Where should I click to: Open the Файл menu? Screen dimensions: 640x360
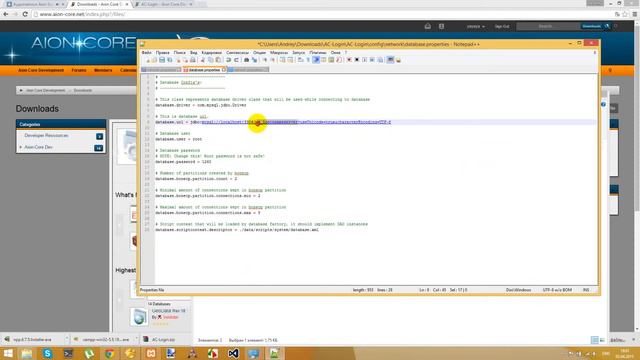tap(147, 53)
